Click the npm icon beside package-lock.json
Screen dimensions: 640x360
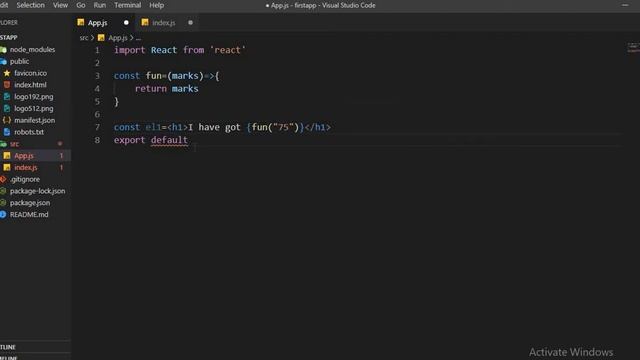click(3, 191)
